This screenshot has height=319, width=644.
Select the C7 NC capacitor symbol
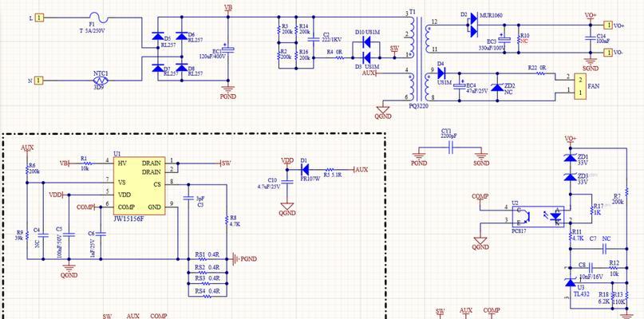pyautogui.click(x=605, y=248)
